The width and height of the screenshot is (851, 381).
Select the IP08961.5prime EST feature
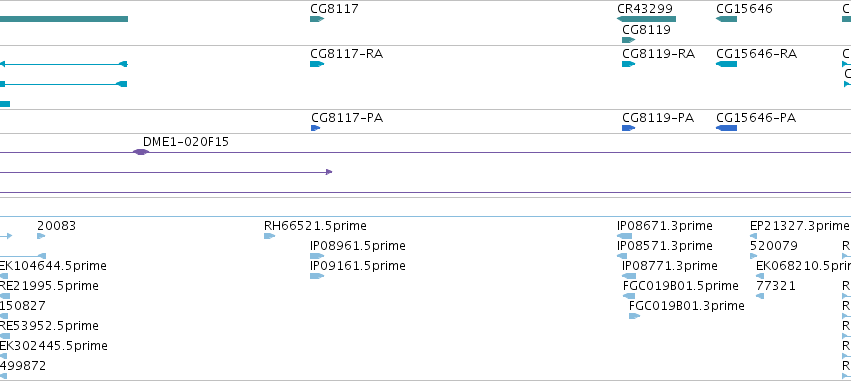[x=317, y=256]
